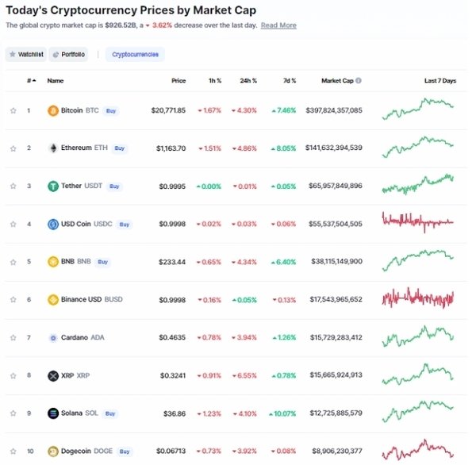Viewport: 476px width, 465px height.
Task: Sort table by Price column header
Action: pyautogui.click(x=178, y=80)
